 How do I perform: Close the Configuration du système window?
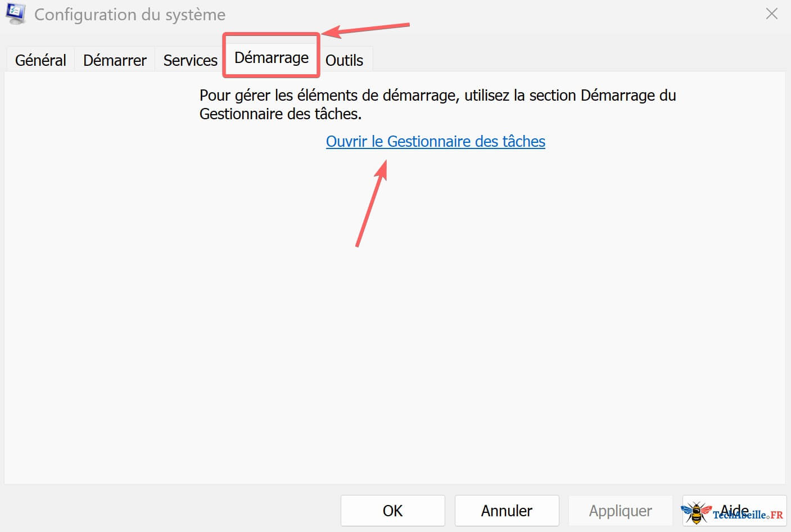(771, 13)
